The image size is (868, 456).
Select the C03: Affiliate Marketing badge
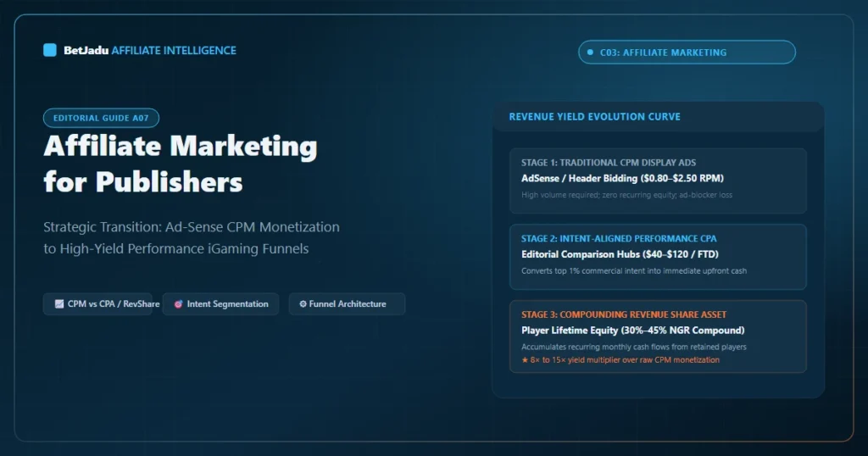(x=687, y=52)
